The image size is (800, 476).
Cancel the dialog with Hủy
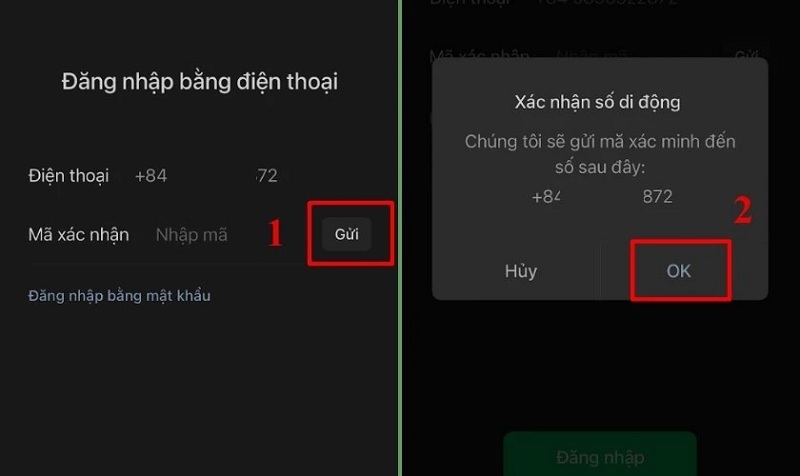(520, 271)
